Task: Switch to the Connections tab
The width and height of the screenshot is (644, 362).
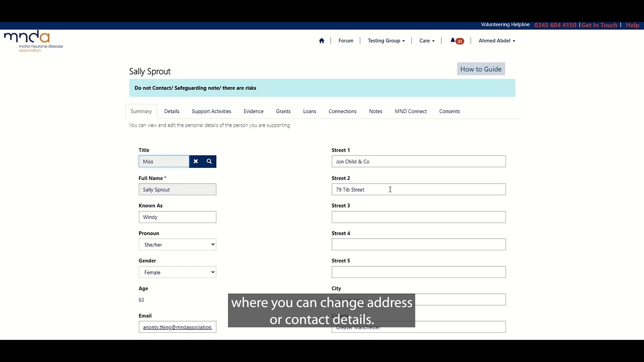Action: [x=343, y=111]
